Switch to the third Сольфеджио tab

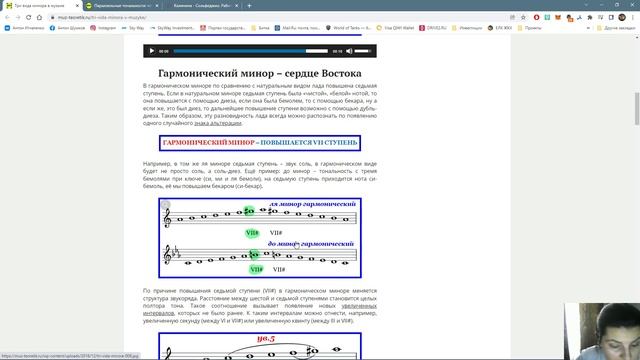[202, 6]
